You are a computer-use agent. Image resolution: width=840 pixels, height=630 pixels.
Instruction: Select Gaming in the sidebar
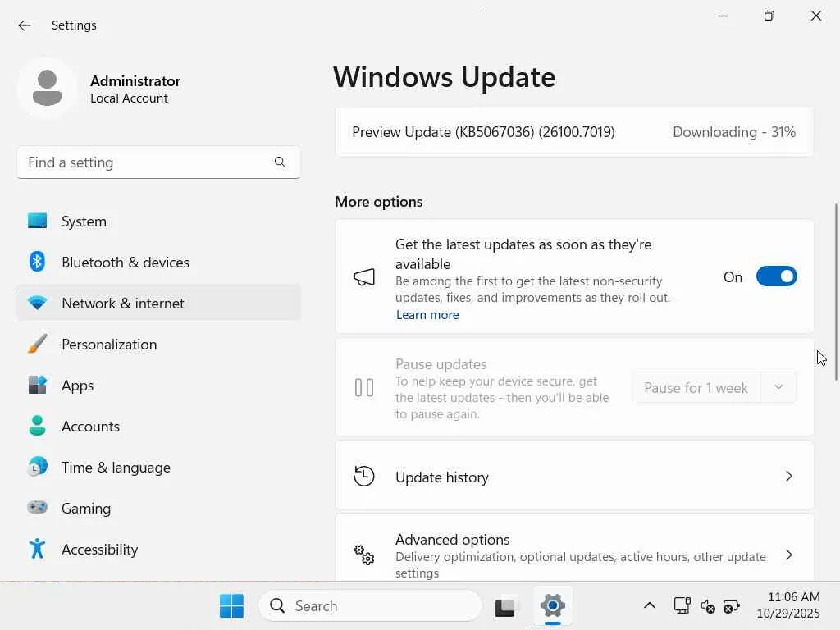(x=158, y=508)
